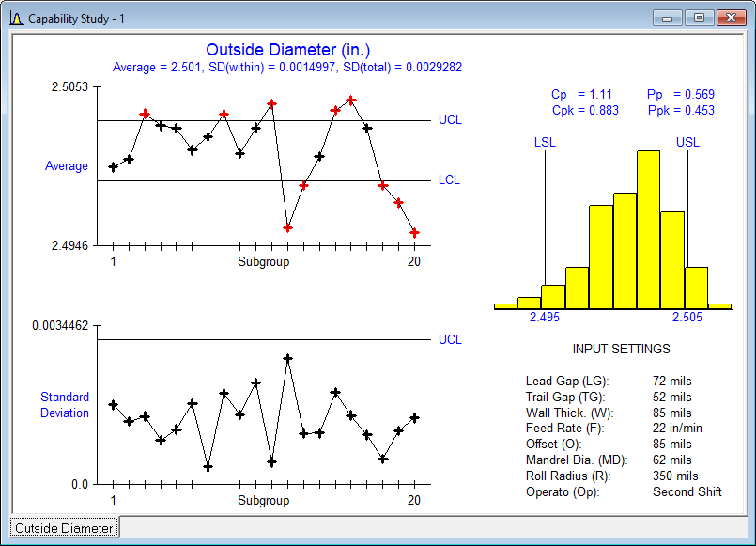Screen dimensions: 756x546
Task: Click the 62 mils Mandrel value
Action: (x=672, y=460)
